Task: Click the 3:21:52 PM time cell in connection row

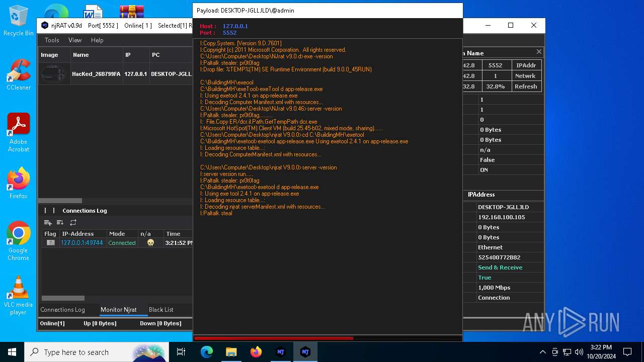Action: pos(179,243)
